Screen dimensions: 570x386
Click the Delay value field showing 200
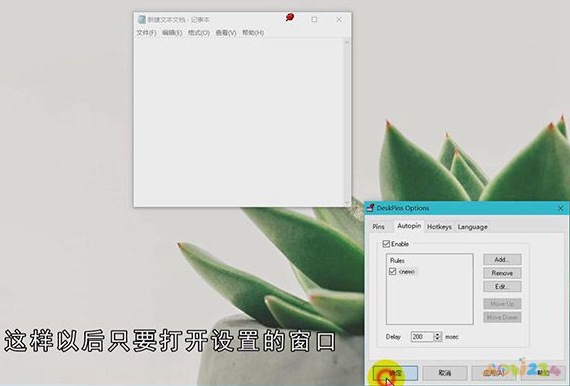[422, 337]
